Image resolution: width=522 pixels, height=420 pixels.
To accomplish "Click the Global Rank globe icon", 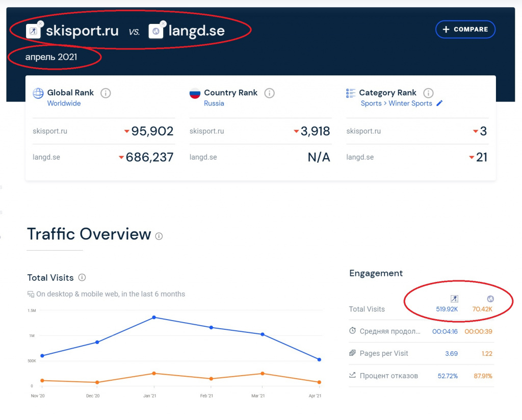I will point(38,93).
